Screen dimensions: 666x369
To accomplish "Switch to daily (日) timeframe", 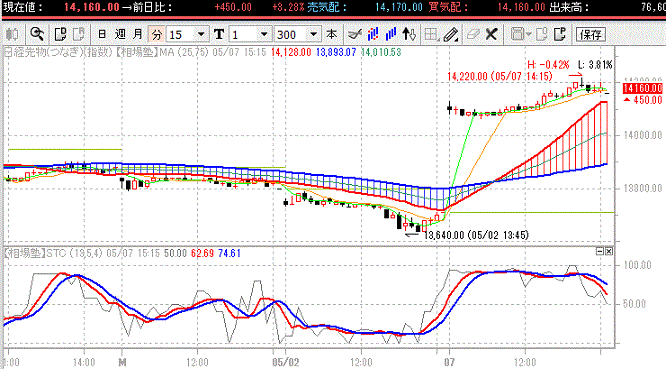I will (102, 34).
